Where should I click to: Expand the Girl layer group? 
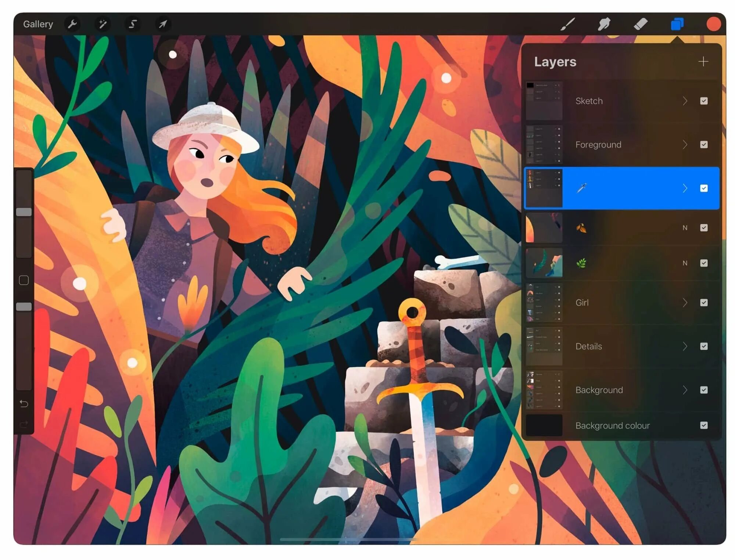click(x=685, y=303)
